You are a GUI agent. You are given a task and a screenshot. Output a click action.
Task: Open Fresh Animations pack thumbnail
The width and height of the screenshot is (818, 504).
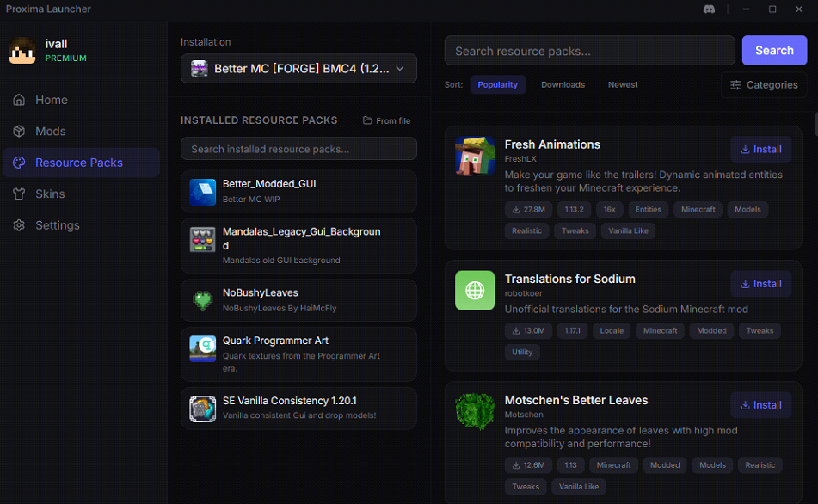[475, 157]
